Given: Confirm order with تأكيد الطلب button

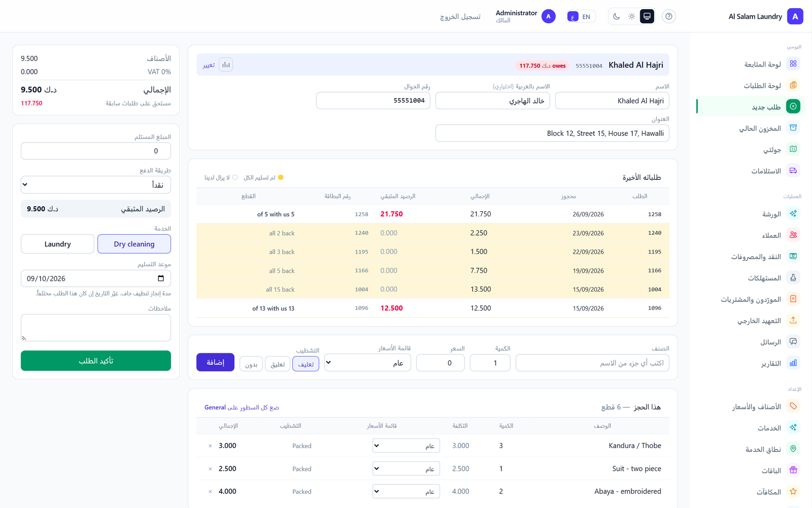Looking at the screenshot, I should click(96, 361).
